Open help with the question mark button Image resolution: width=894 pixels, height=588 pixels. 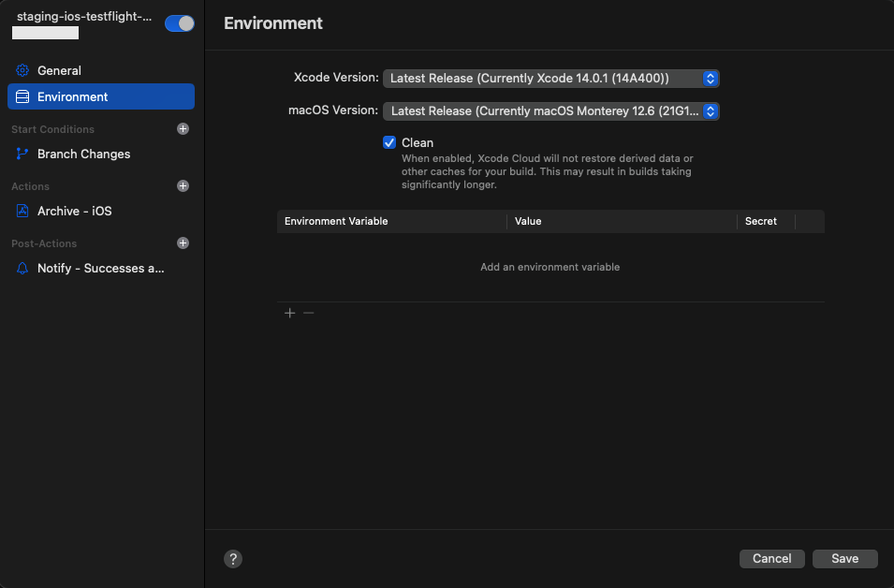tap(234, 559)
